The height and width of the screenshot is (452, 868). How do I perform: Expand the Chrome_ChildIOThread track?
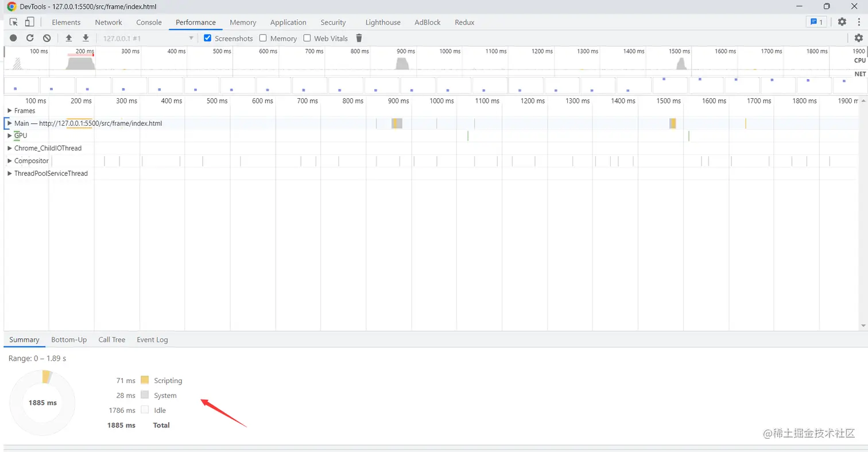tap(9, 148)
